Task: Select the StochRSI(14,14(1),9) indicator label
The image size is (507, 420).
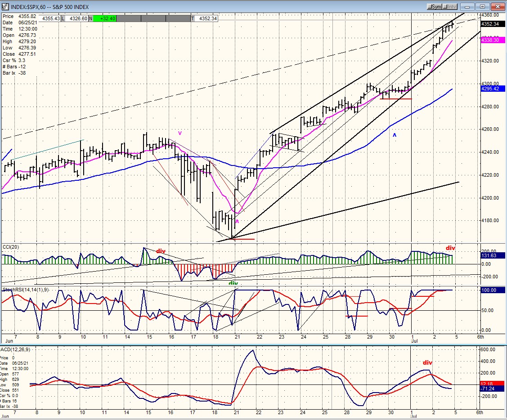Action: pyautogui.click(x=26, y=290)
